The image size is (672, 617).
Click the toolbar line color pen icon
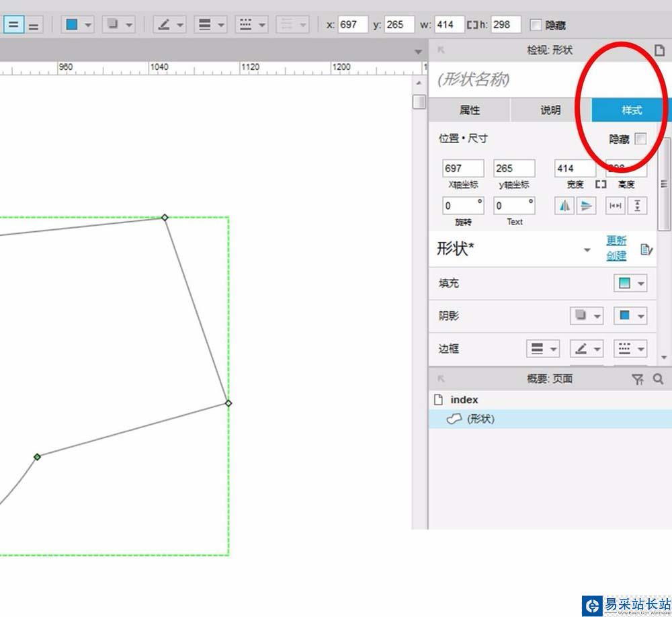(163, 24)
